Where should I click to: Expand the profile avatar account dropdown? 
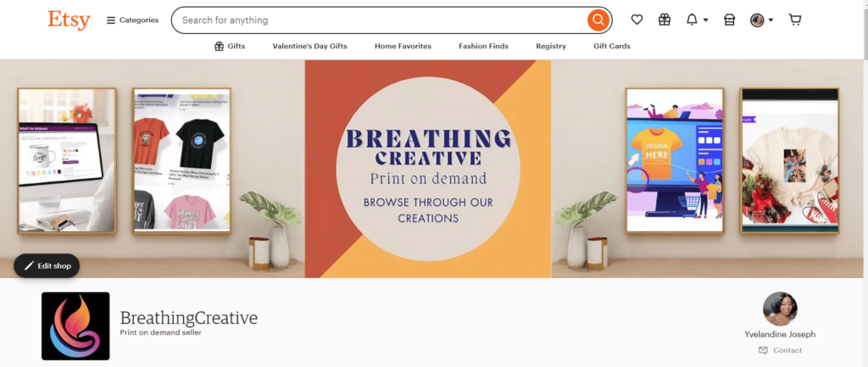(761, 20)
